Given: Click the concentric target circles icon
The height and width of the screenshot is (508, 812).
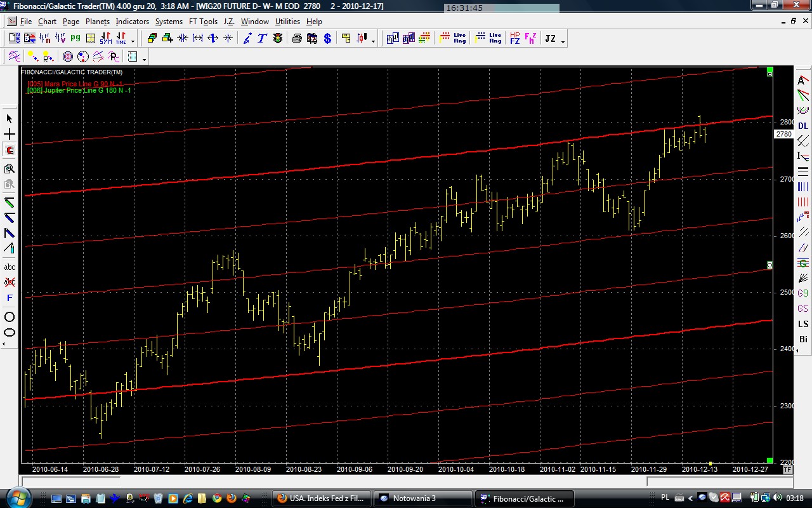Looking at the screenshot, I should tap(68, 57).
